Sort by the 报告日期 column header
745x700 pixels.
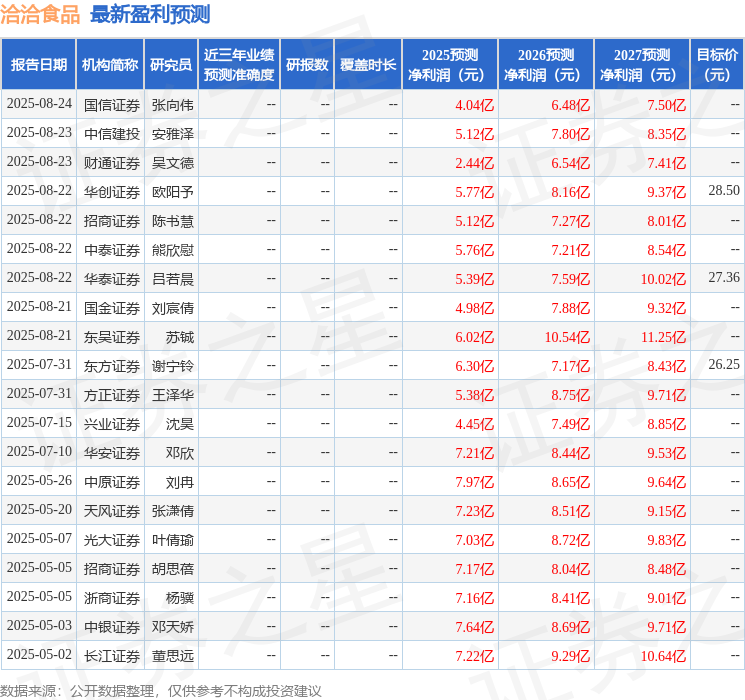coord(38,65)
